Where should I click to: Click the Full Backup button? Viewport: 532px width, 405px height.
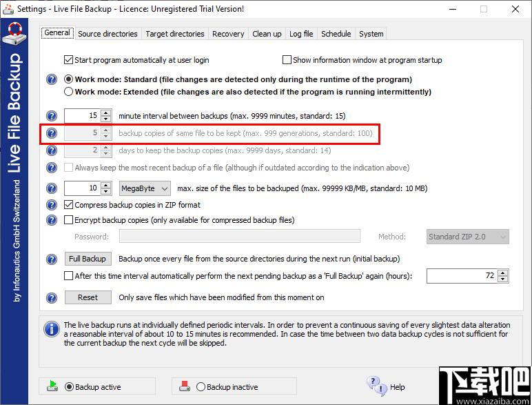pyautogui.click(x=88, y=259)
